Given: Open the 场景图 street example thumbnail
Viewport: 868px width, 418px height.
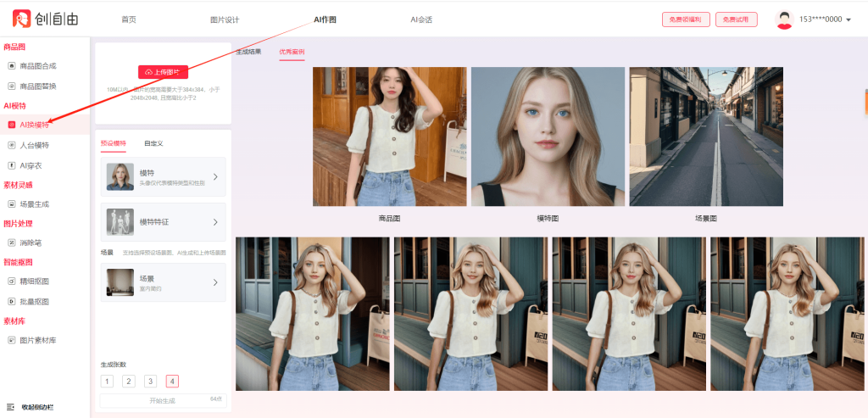Looking at the screenshot, I should click(706, 136).
